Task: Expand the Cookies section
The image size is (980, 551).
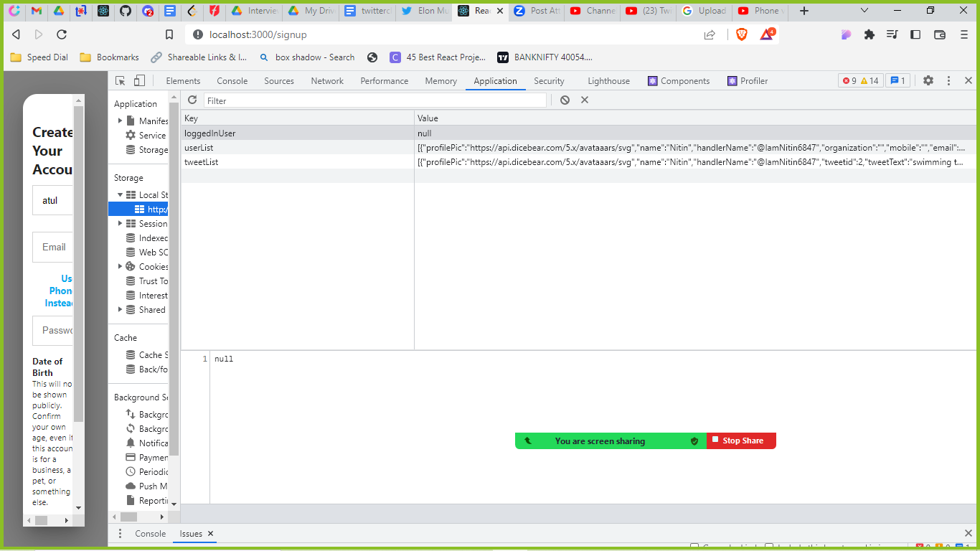Action: tap(121, 266)
